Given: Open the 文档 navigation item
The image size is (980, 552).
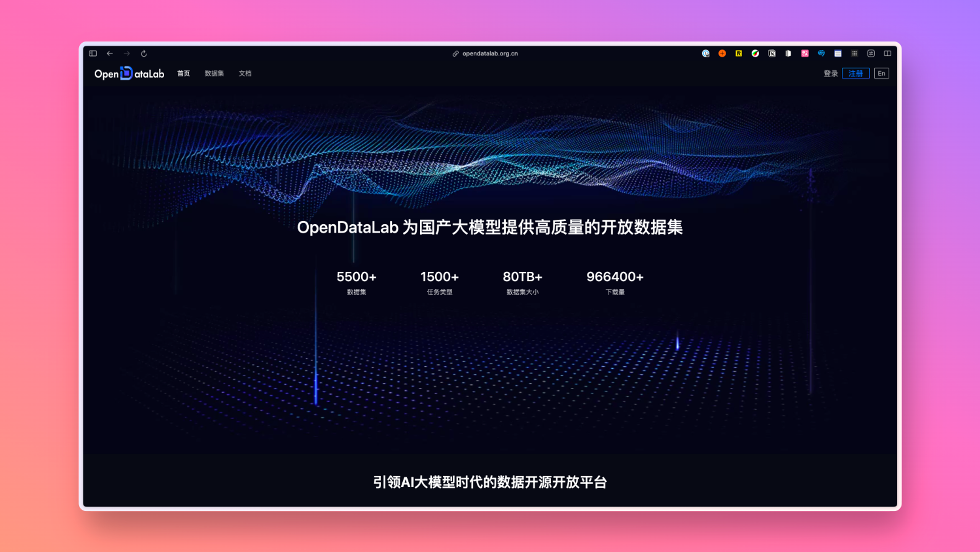Looking at the screenshot, I should pyautogui.click(x=245, y=74).
